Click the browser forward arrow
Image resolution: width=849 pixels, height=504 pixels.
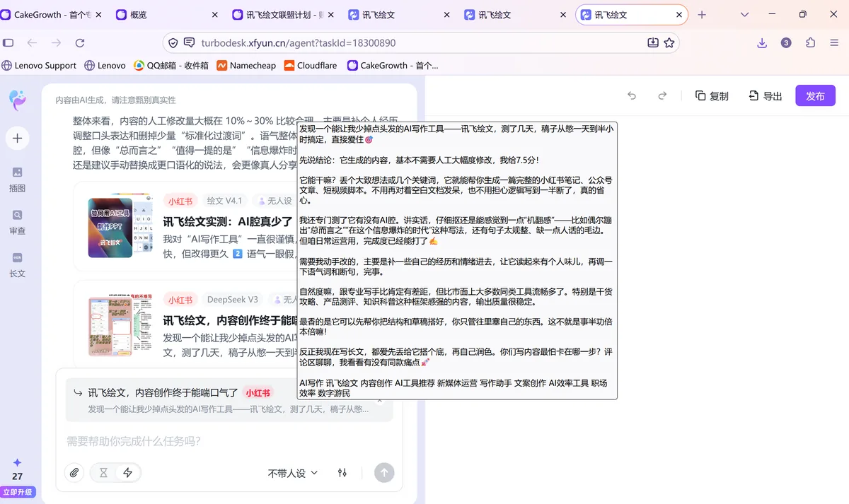pos(56,43)
